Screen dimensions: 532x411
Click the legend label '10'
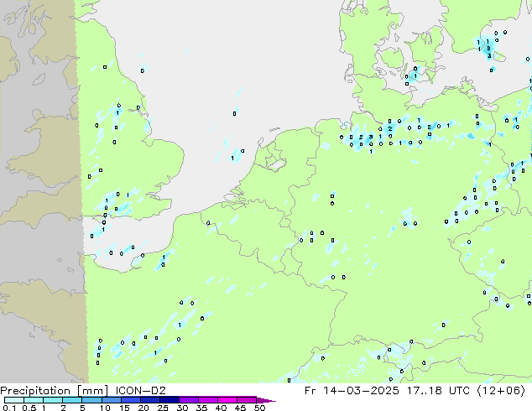(x=105, y=408)
